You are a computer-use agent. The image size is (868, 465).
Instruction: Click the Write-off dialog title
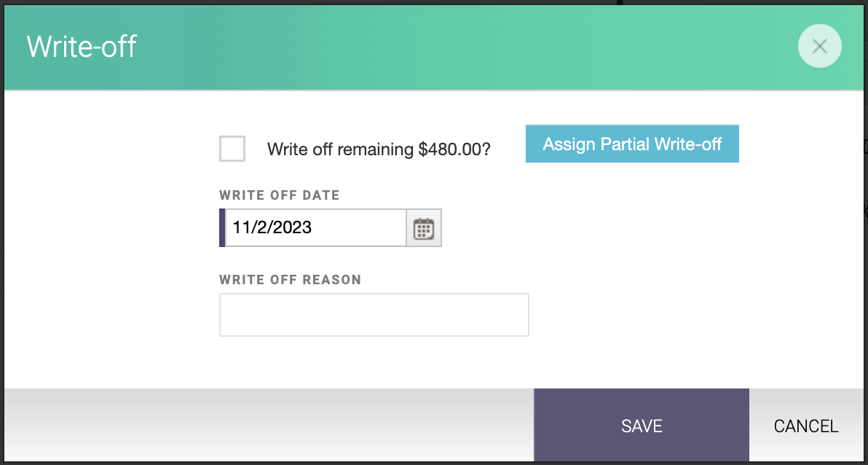[82, 46]
